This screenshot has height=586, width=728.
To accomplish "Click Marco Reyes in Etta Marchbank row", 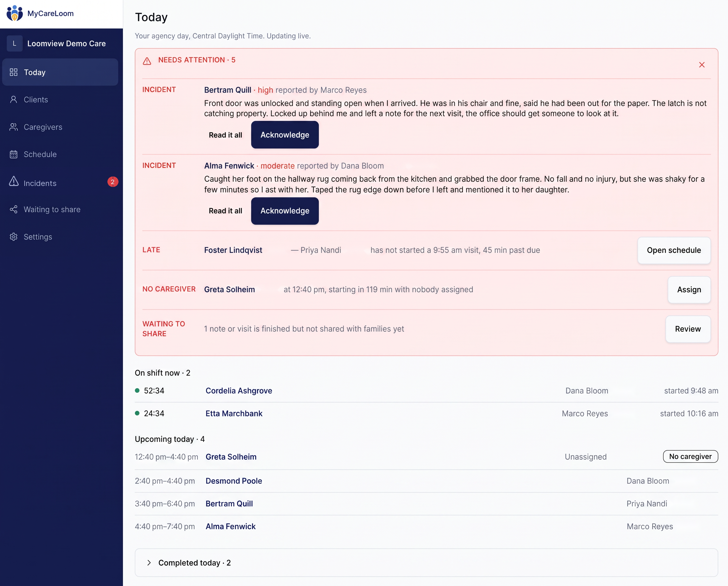I will point(585,414).
